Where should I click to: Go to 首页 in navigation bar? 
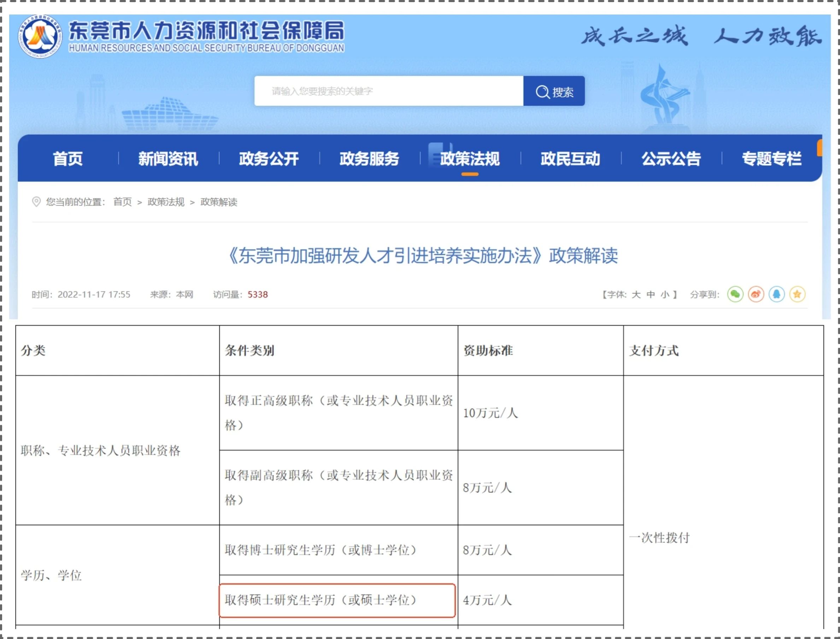point(68,159)
